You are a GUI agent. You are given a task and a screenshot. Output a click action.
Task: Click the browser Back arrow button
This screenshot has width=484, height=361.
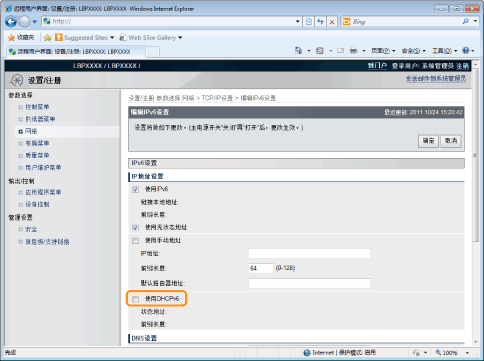[11, 22]
